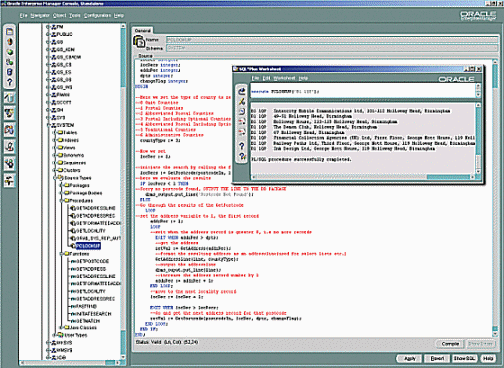Viewport: 504px width, 368px height.
Task: Expand the Sequences folder
Action: (x=54, y=163)
